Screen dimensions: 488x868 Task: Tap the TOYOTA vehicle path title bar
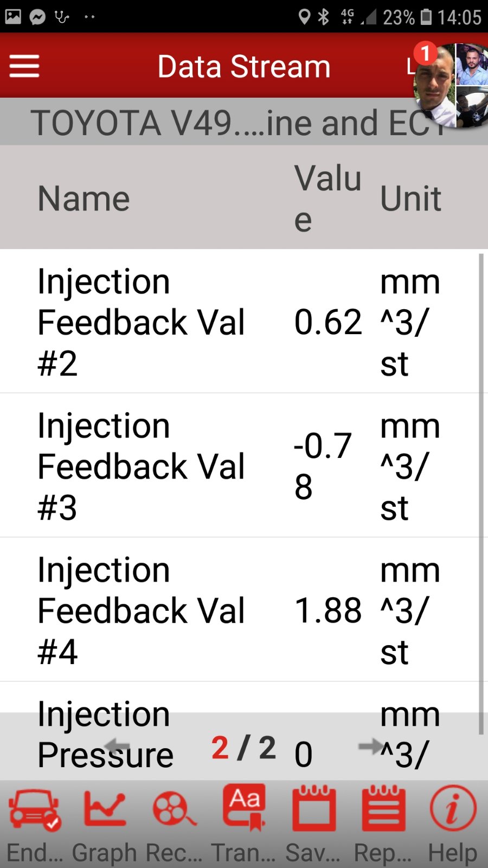pos(217,123)
